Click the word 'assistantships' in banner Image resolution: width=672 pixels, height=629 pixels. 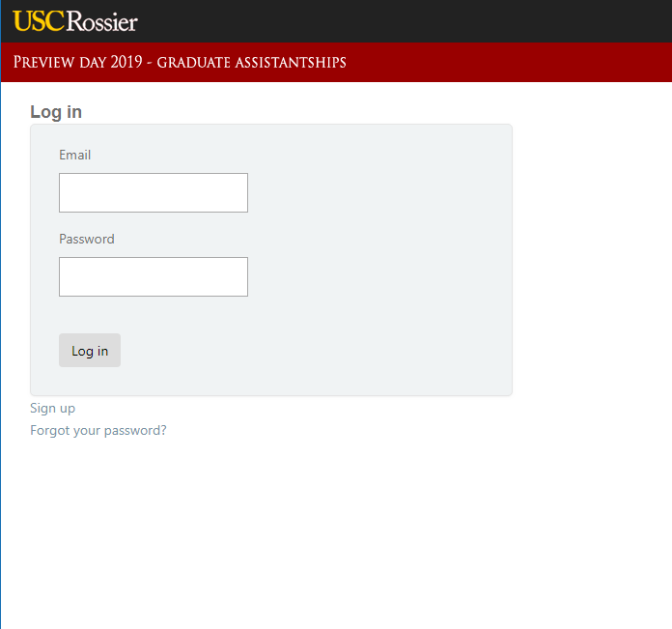tap(291, 63)
